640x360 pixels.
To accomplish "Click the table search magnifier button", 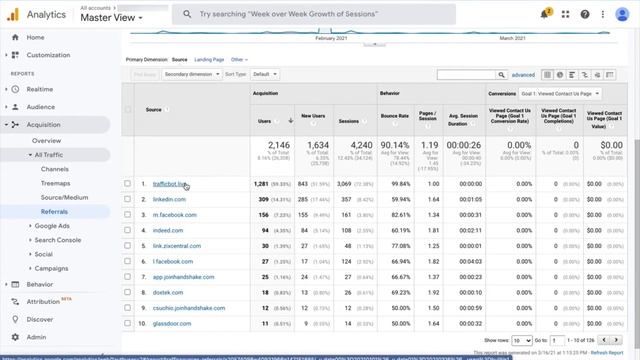I will click(501, 75).
